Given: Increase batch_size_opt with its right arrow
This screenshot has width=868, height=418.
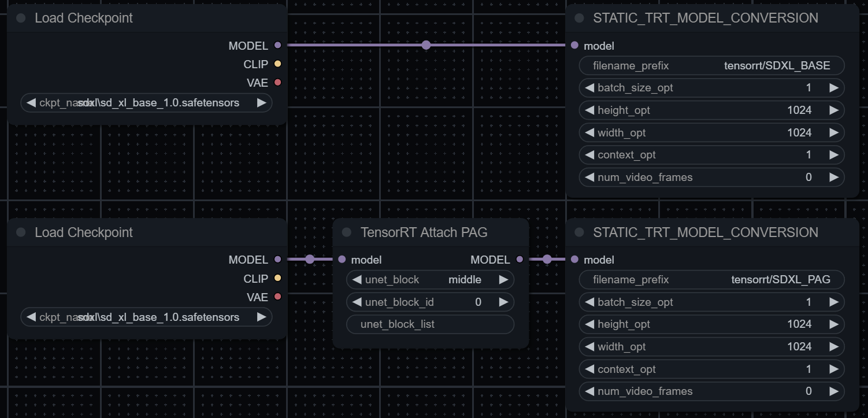Looking at the screenshot, I should 834,87.
